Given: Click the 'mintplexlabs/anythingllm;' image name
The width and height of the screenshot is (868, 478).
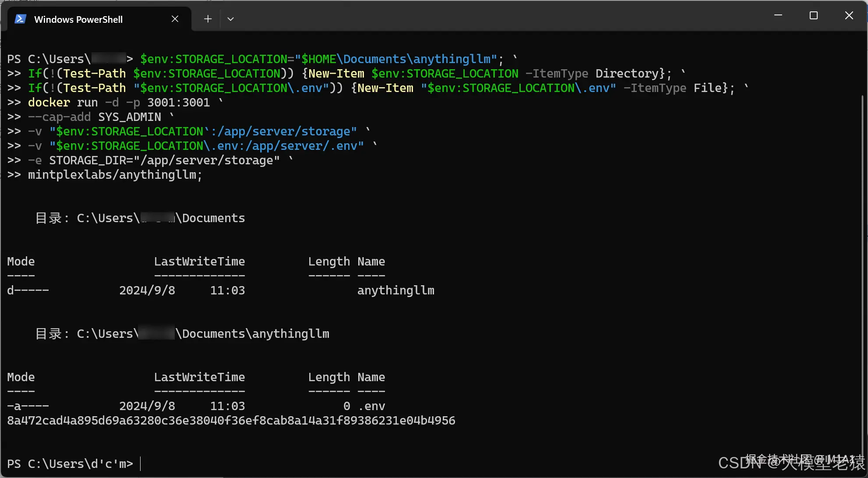Looking at the screenshot, I should [x=115, y=175].
